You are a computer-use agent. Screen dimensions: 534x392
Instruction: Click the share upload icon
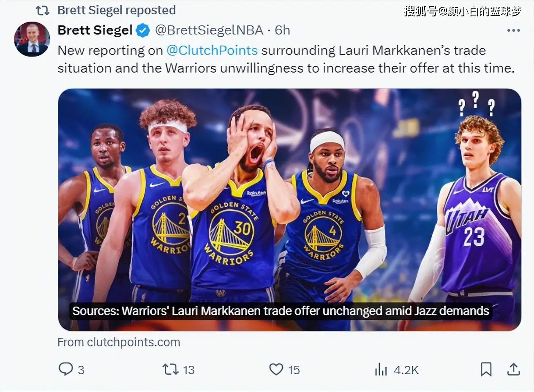point(513,369)
